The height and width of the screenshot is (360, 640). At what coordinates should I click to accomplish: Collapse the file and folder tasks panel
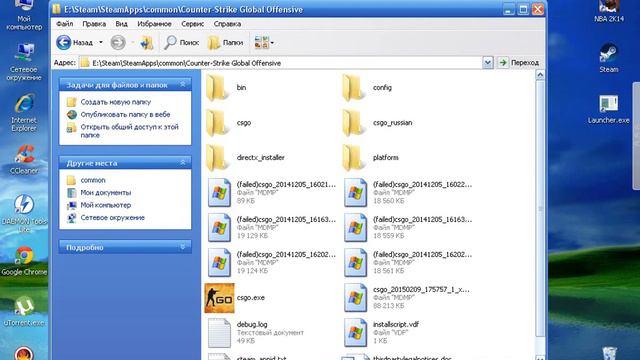point(182,84)
